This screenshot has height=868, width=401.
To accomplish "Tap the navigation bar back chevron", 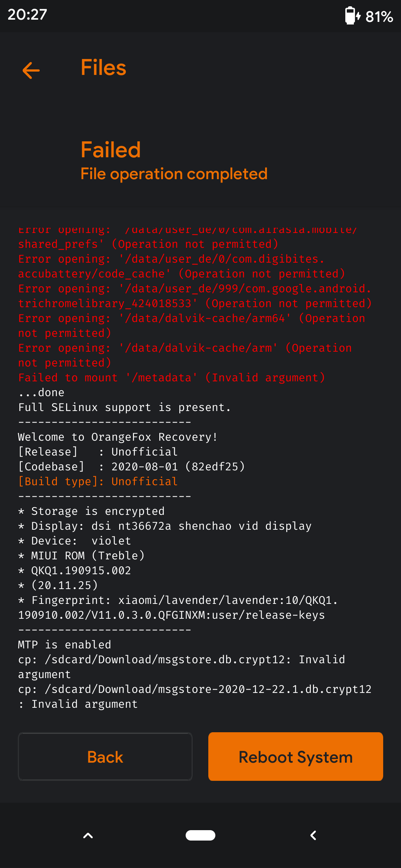I will pyautogui.click(x=313, y=835).
